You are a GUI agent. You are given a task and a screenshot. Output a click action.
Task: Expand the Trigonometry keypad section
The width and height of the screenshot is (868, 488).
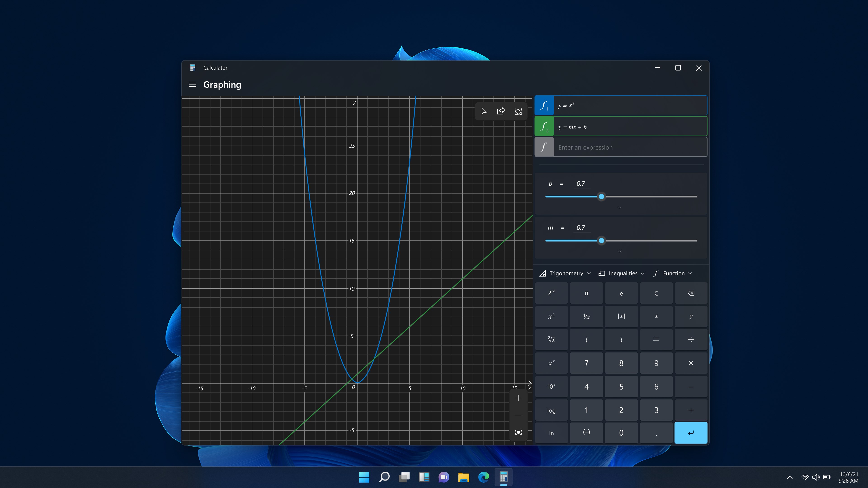[x=565, y=273]
